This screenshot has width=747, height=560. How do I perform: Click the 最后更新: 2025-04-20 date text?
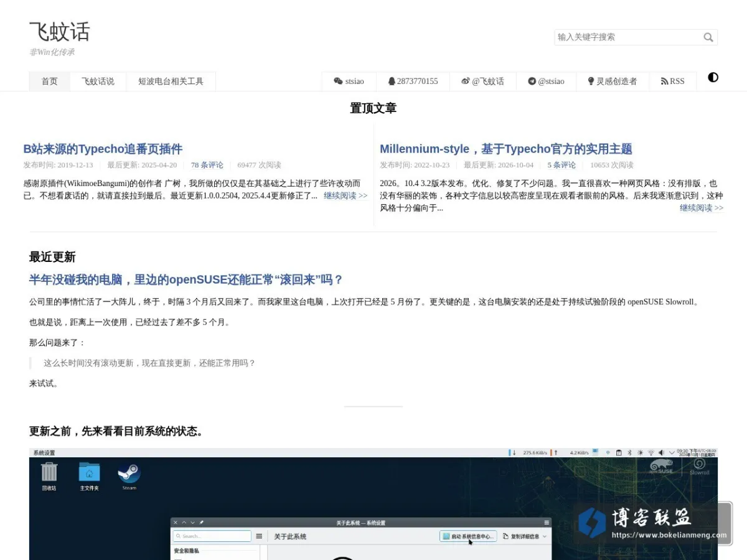click(x=142, y=165)
